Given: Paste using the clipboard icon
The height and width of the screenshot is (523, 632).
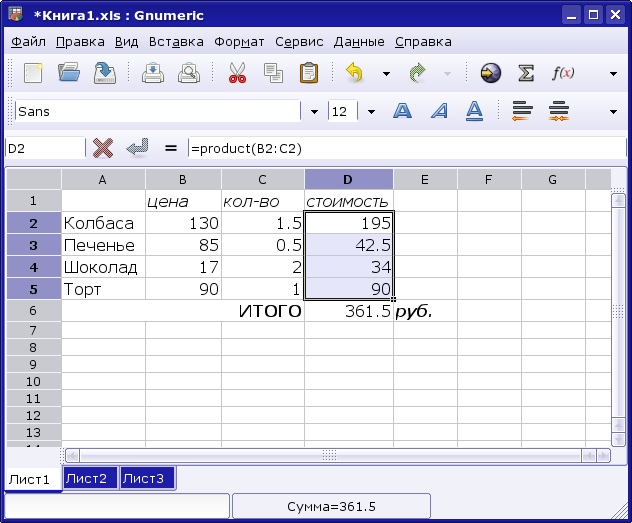Looking at the screenshot, I should pyautogui.click(x=309, y=73).
